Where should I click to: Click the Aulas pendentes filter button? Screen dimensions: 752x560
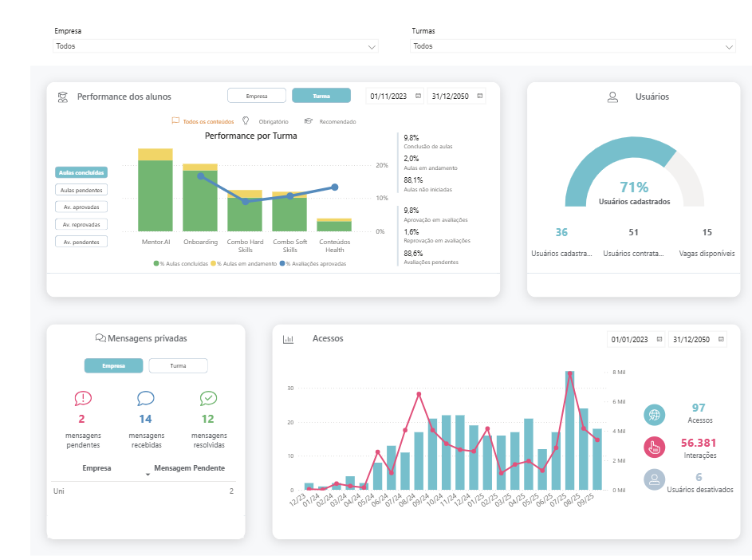(x=82, y=189)
